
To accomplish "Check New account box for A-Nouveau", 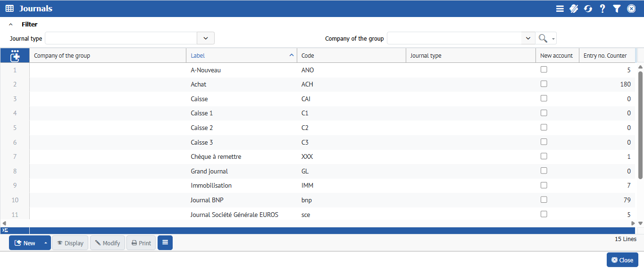I will click(544, 69).
